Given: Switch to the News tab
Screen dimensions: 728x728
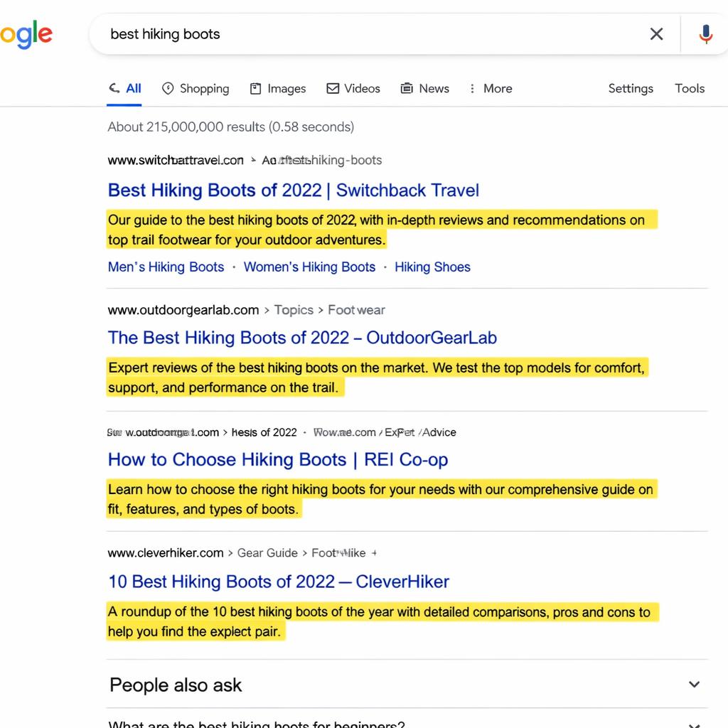Looking at the screenshot, I should (425, 89).
